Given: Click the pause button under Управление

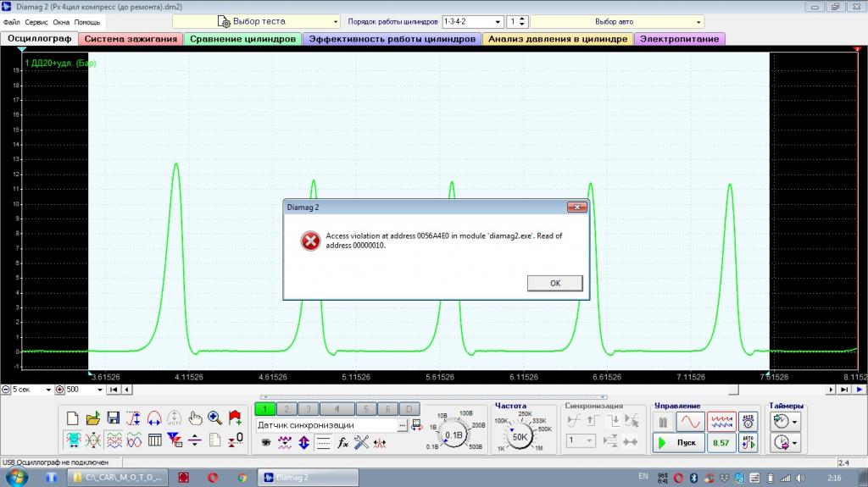Looking at the screenshot, I should click(663, 422).
